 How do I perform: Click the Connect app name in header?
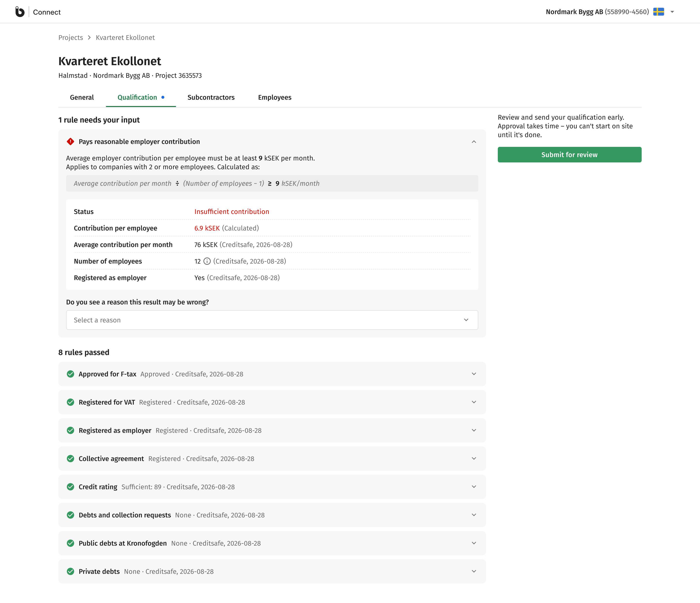(x=47, y=12)
